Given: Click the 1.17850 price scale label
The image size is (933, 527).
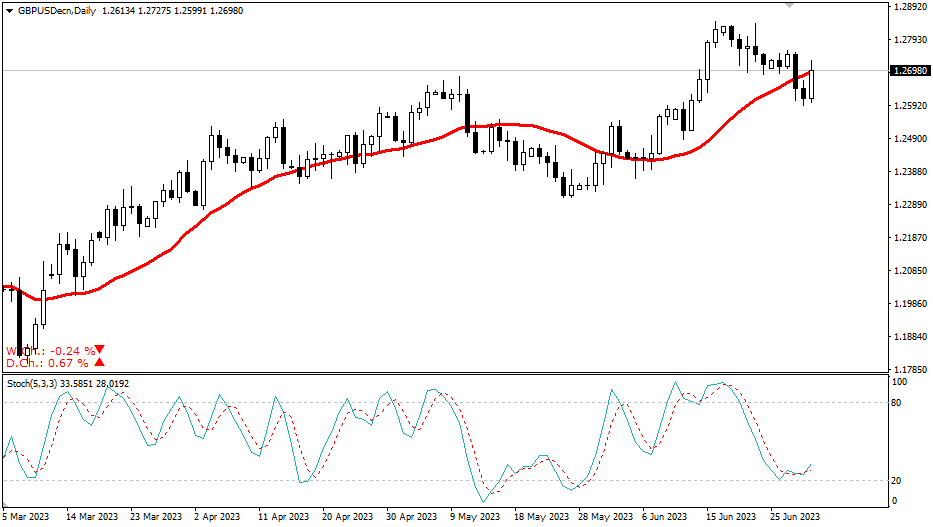Looking at the screenshot, I should [x=908, y=369].
